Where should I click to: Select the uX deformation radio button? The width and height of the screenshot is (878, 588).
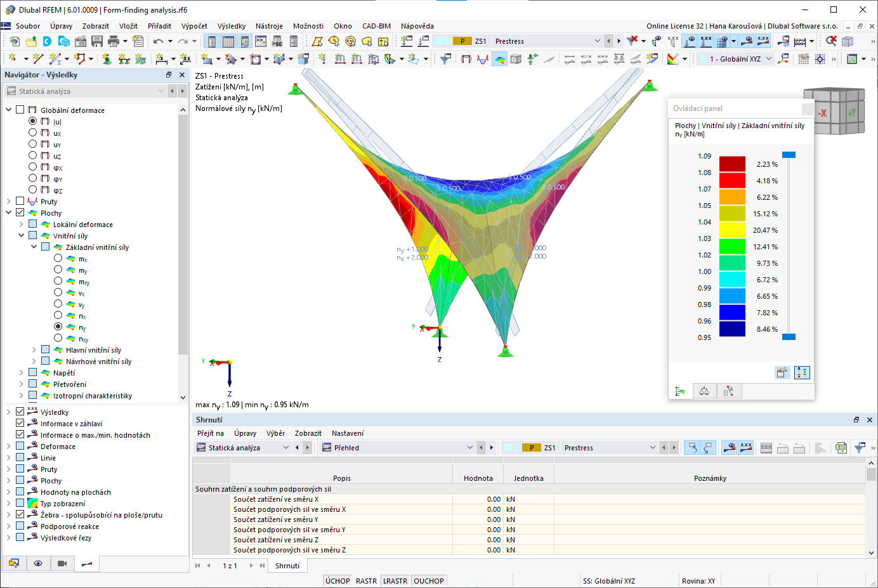point(32,133)
